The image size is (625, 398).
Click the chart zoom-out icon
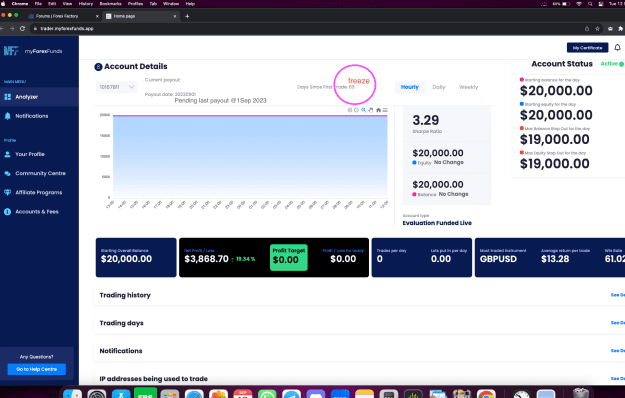(x=356, y=110)
